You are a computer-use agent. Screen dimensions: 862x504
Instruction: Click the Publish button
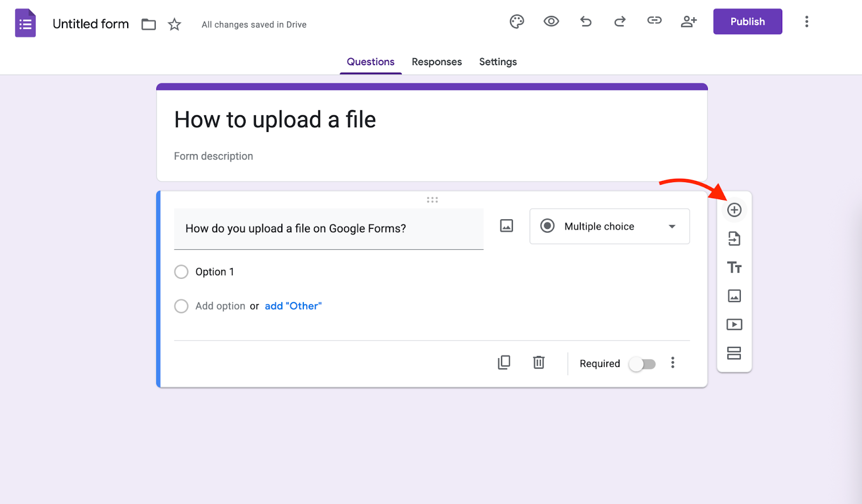pyautogui.click(x=747, y=22)
